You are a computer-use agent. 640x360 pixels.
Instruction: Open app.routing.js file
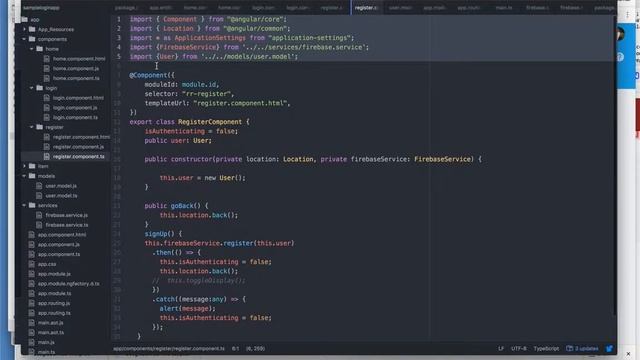click(54, 303)
